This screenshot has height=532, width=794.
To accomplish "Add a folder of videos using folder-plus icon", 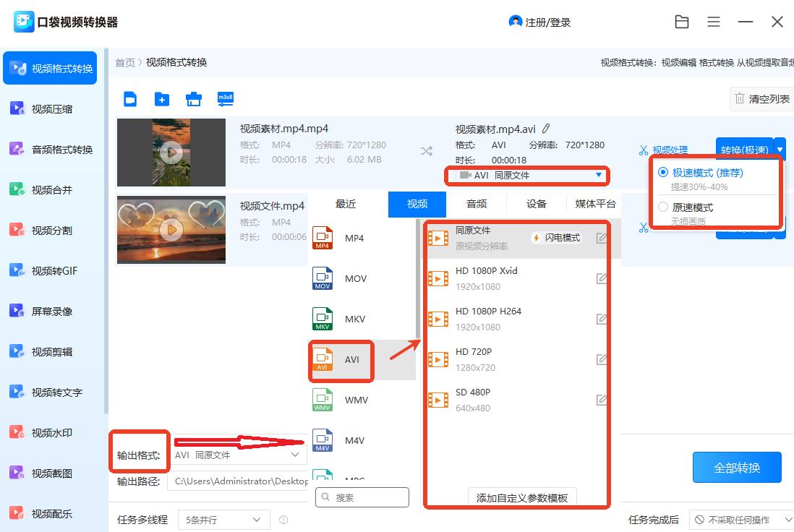I will pyautogui.click(x=162, y=98).
